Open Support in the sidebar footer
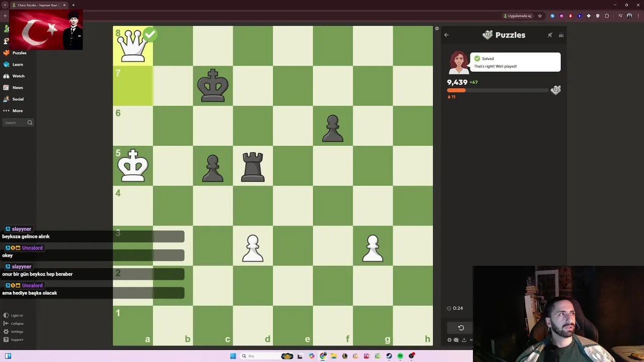 (14, 340)
